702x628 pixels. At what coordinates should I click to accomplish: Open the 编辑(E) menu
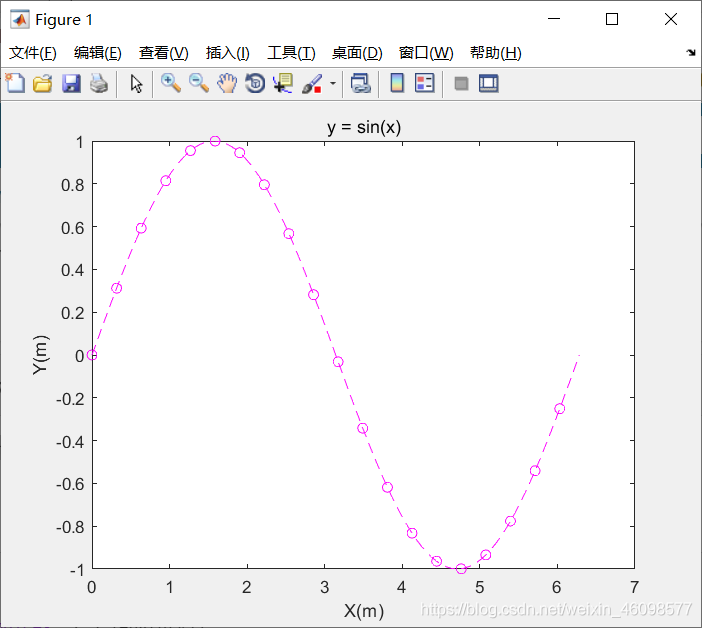98,53
